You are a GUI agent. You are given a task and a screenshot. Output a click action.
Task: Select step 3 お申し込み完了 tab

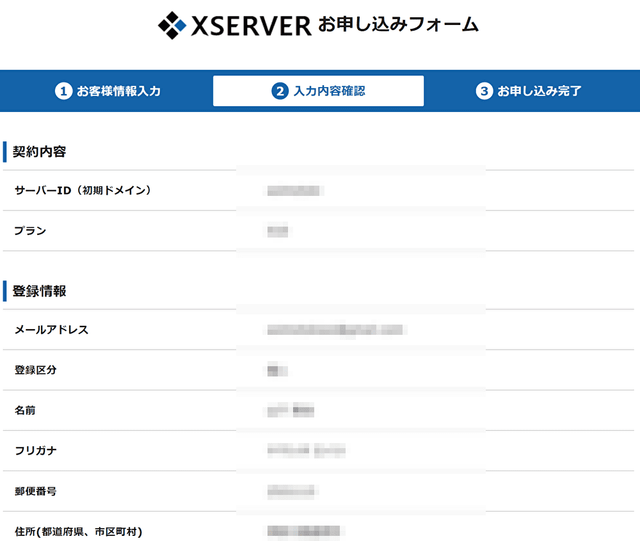[x=529, y=91]
